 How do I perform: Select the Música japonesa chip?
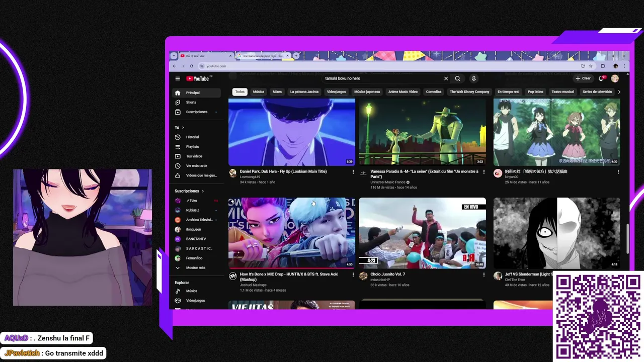(x=367, y=92)
